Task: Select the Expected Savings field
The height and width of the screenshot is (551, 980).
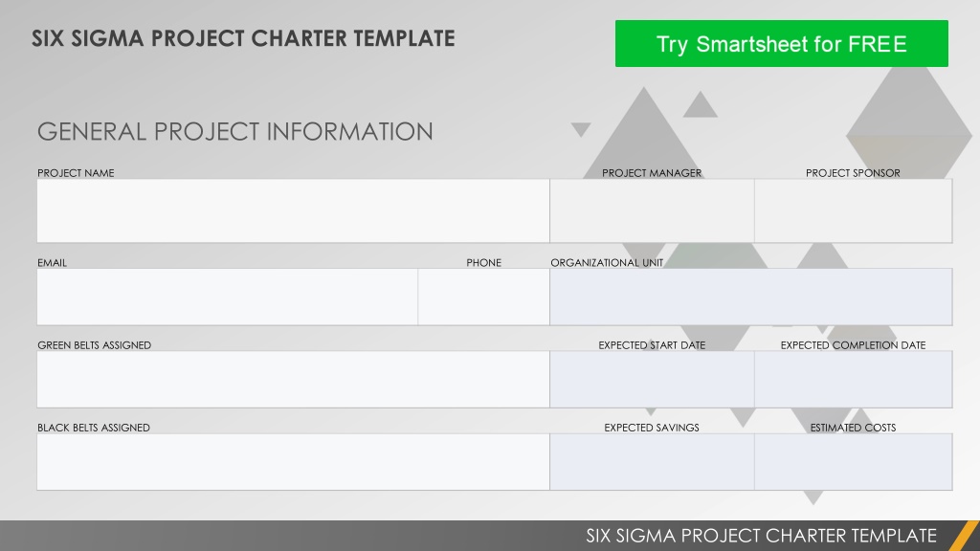Action: tap(652, 462)
